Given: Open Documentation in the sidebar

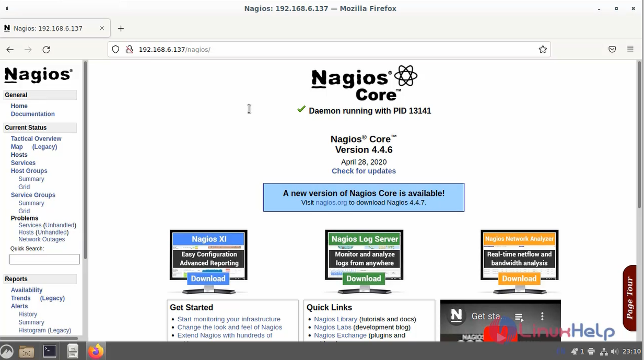Looking at the screenshot, I should 32,114.
